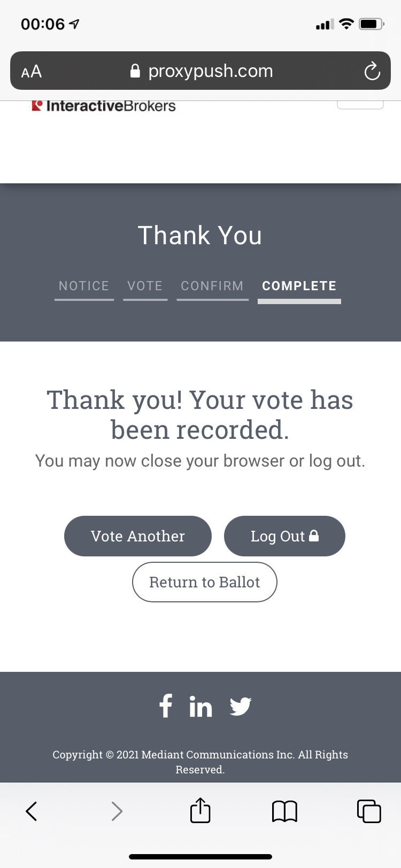Open the hamburger menu button at top right

click(360, 104)
